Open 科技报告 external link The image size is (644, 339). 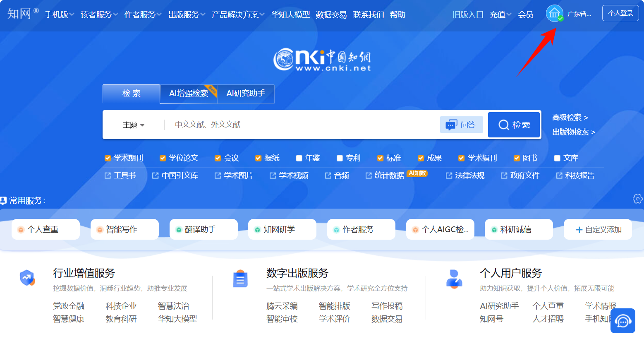coord(575,176)
